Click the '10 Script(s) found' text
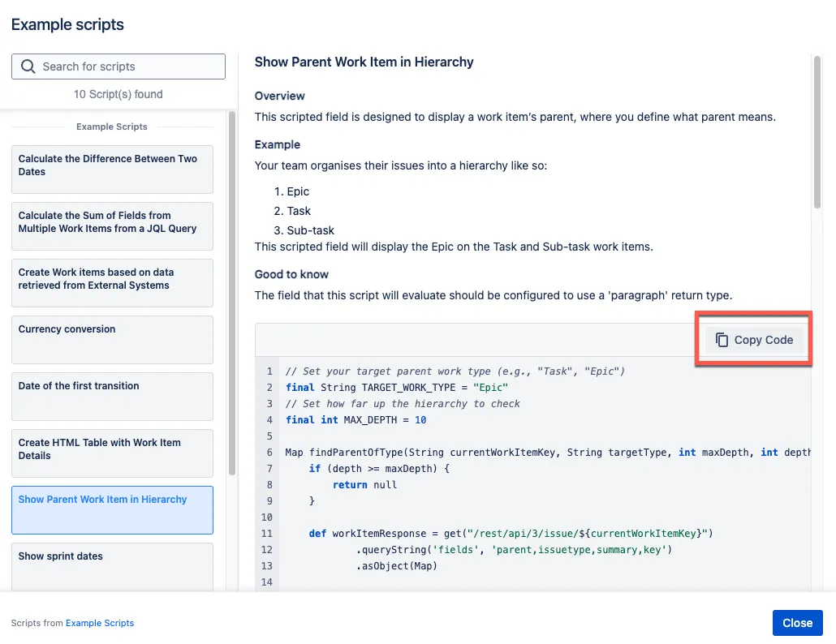The height and width of the screenshot is (644, 836). pyautogui.click(x=119, y=94)
